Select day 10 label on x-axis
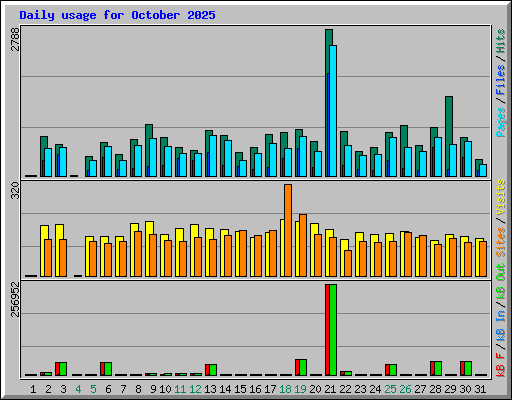 point(165,389)
